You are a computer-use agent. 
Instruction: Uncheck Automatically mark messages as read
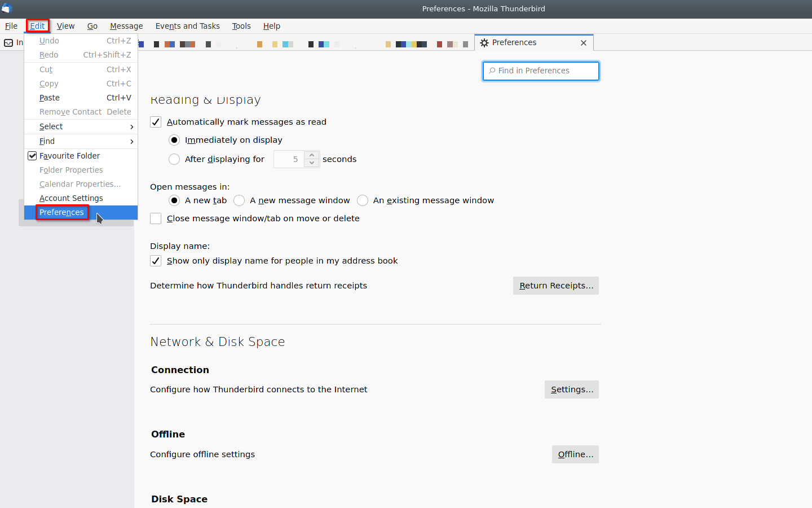pyautogui.click(x=156, y=122)
